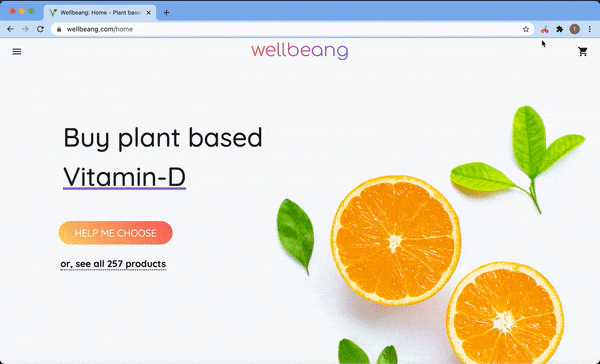Click the browser back arrow
Viewport: 600px width, 364px height.
10,29
